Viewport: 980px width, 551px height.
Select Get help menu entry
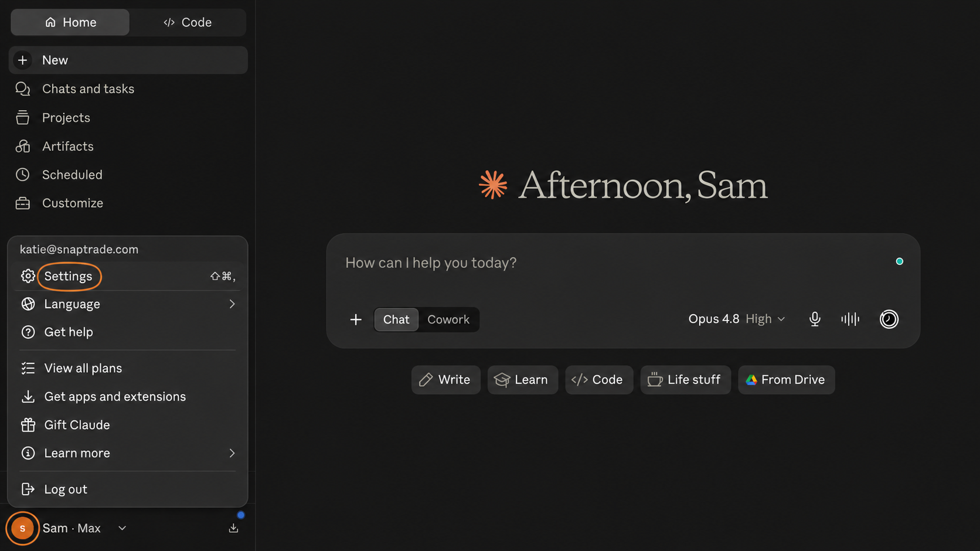tap(128, 332)
